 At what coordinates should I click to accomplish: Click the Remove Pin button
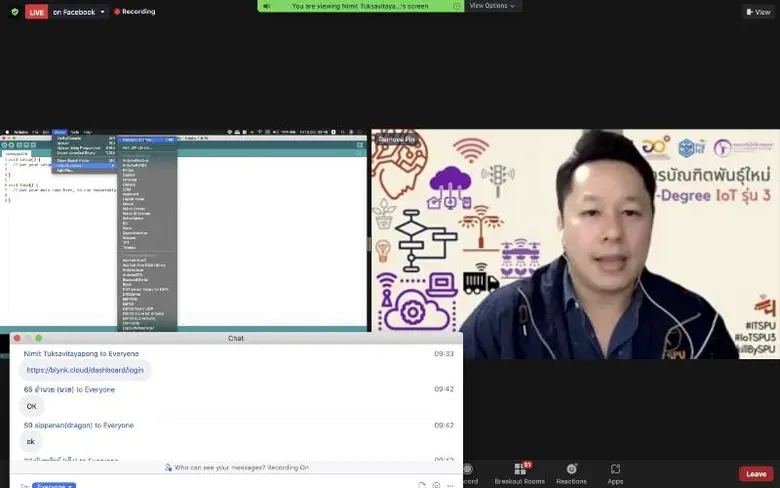(x=394, y=139)
